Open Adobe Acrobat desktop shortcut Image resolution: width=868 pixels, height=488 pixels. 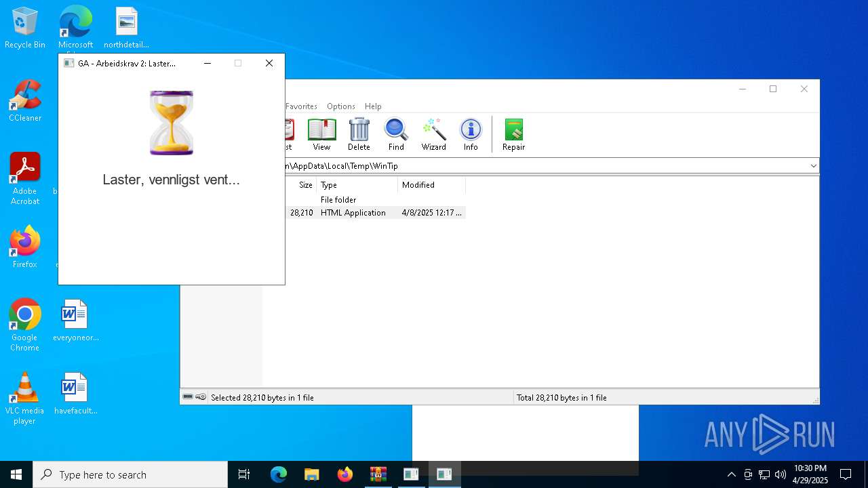pos(25,179)
